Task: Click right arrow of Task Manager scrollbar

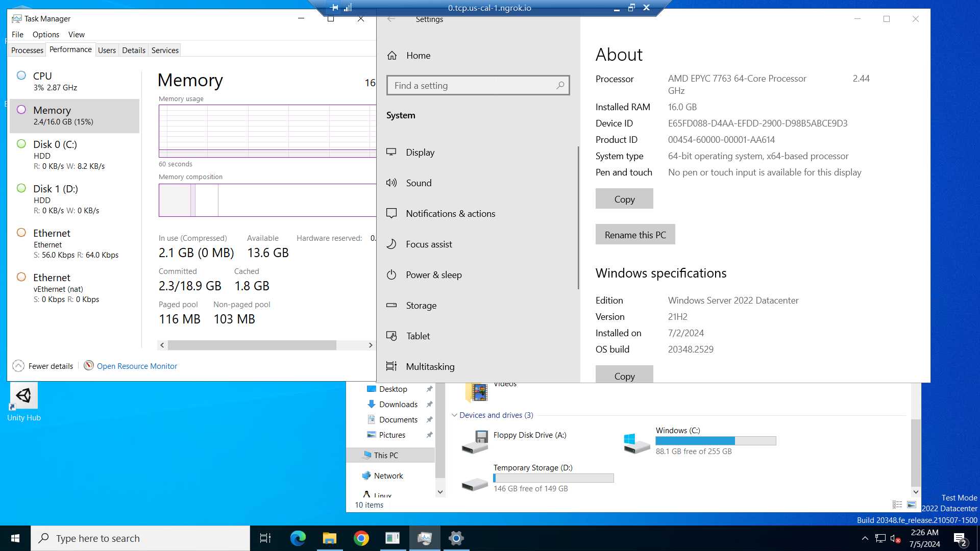Action: [x=371, y=345]
